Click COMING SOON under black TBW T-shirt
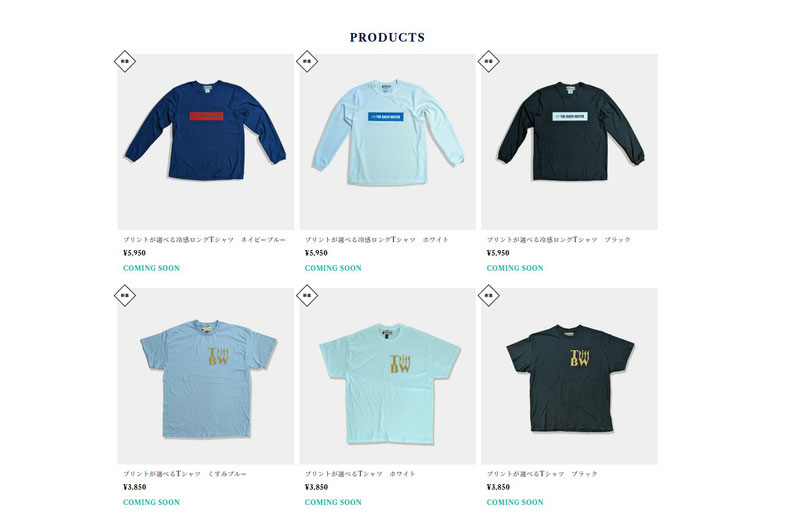The height and width of the screenshot is (516, 790). pos(515,502)
